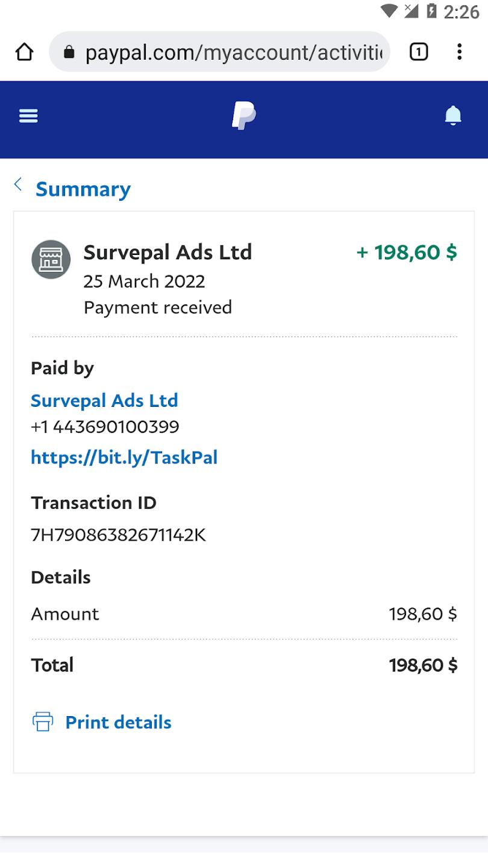
Task: Tap the browser home icon
Action: (x=24, y=52)
